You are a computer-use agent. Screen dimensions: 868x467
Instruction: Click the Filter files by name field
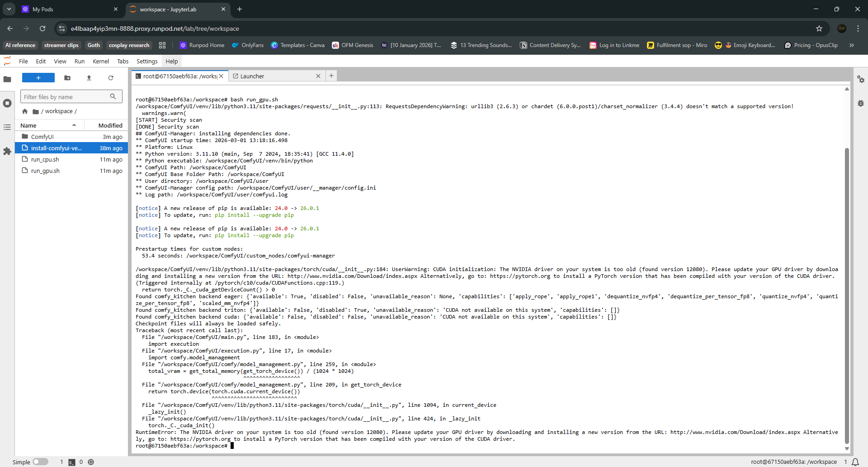(66, 96)
